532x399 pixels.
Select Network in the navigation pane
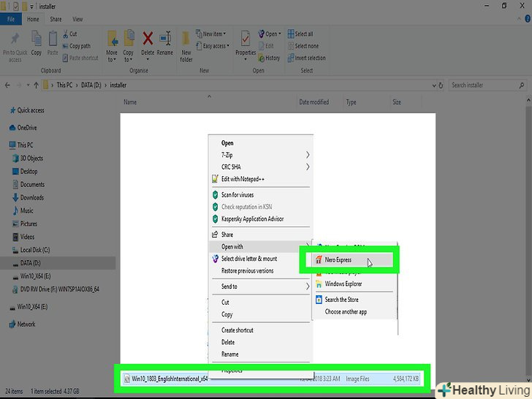22,324
